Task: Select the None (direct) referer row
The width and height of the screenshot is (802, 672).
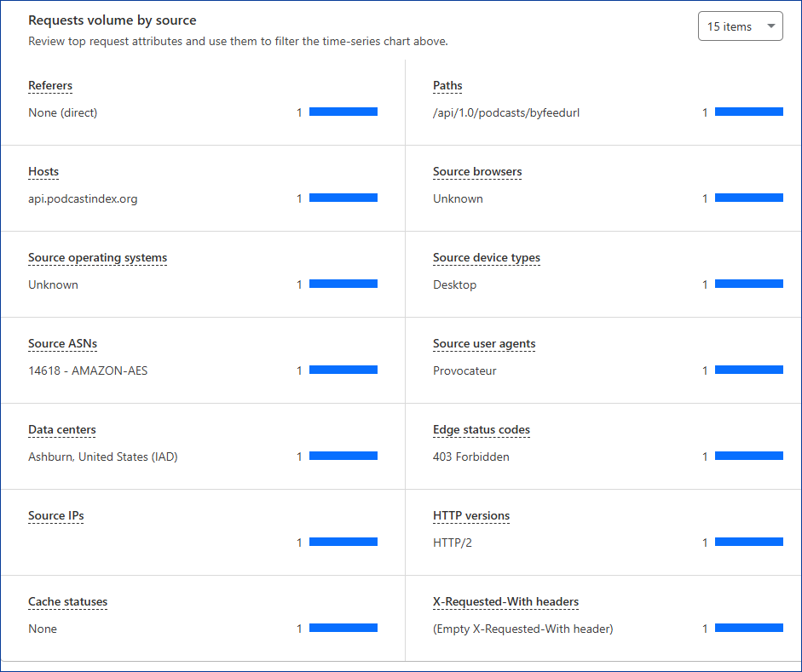Action: click(63, 112)
